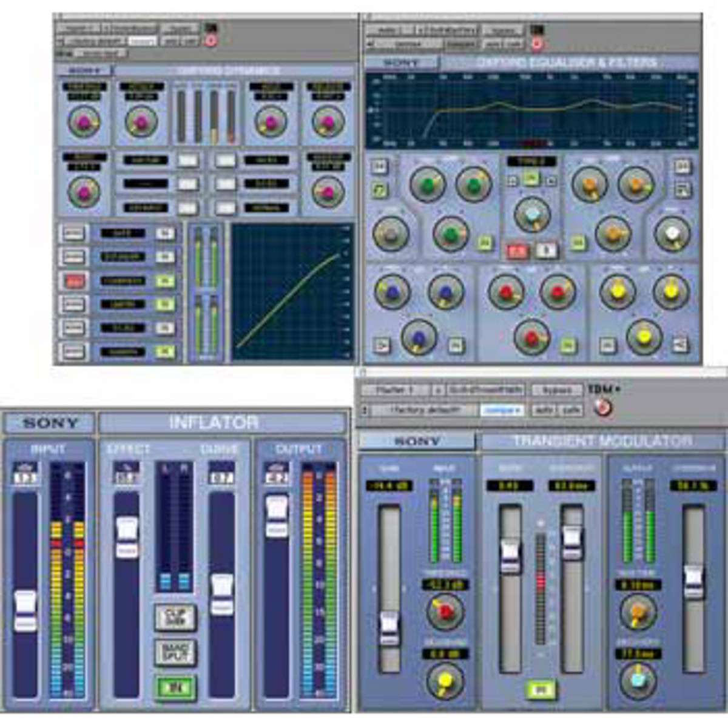
Task: Click the red button beside Compressor row
Action: 74,281
